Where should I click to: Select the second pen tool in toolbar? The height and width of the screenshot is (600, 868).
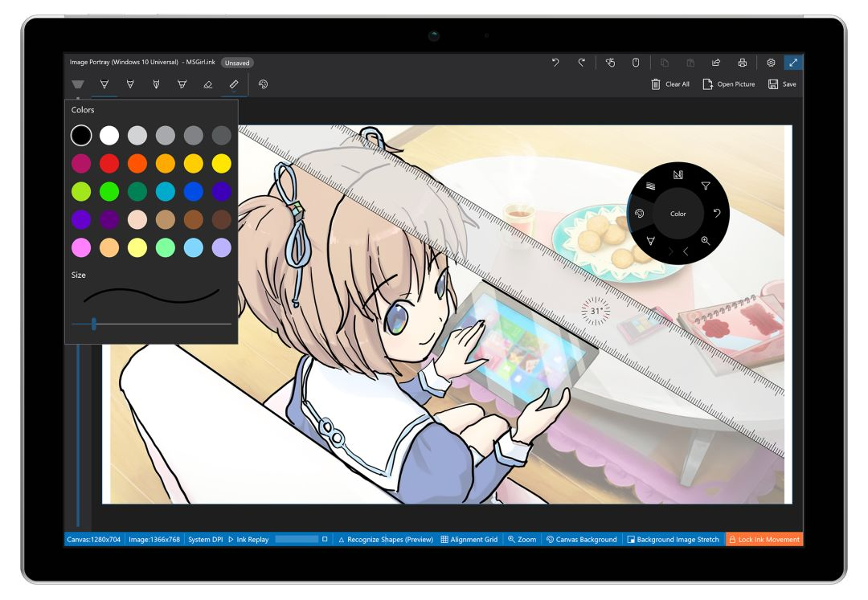[x=130, y=84]
